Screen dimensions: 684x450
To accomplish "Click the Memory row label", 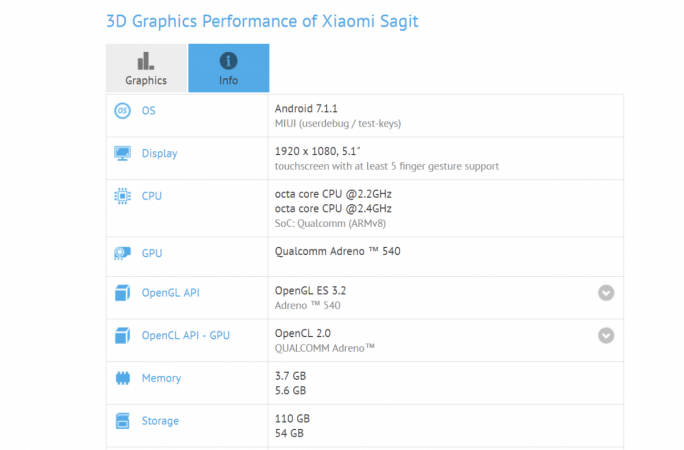I will click(161, 379).
